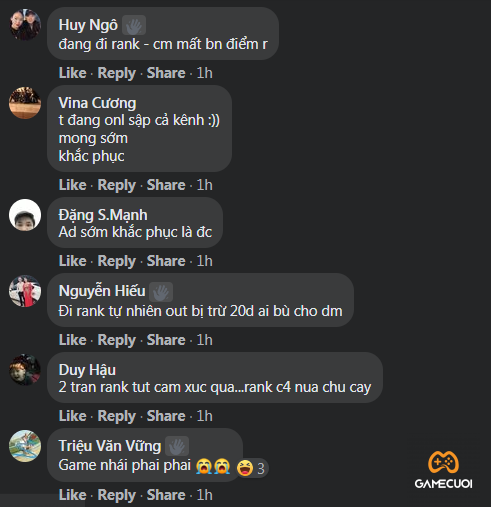Share Đặng S.Mạnh's comment

tap(166, 261)
